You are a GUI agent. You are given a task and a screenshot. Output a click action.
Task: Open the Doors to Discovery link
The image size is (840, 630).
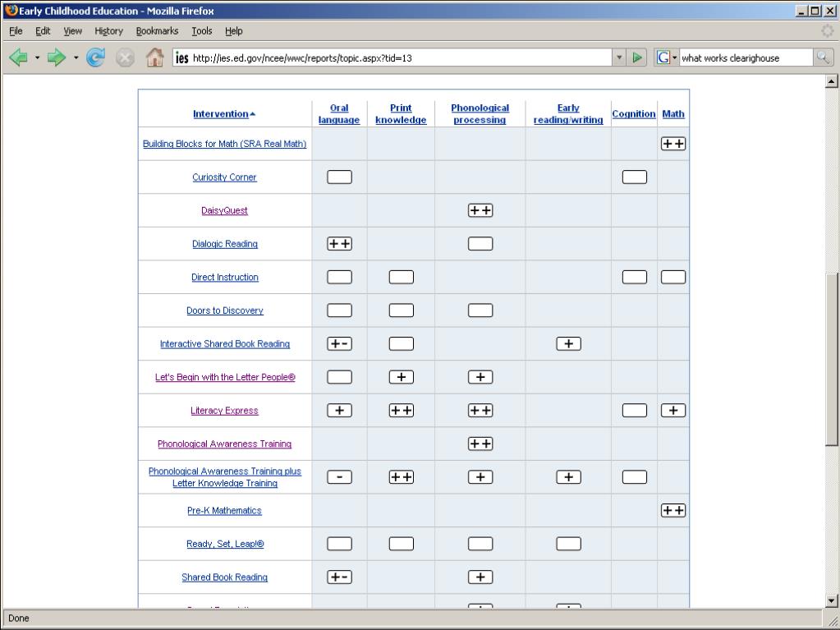coord(225,310)
